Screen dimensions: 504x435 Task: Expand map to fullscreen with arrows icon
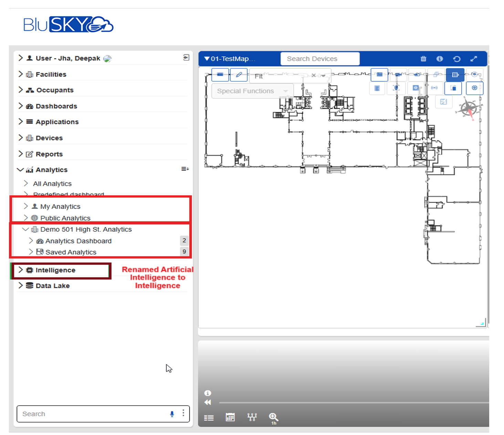[474, 59]
